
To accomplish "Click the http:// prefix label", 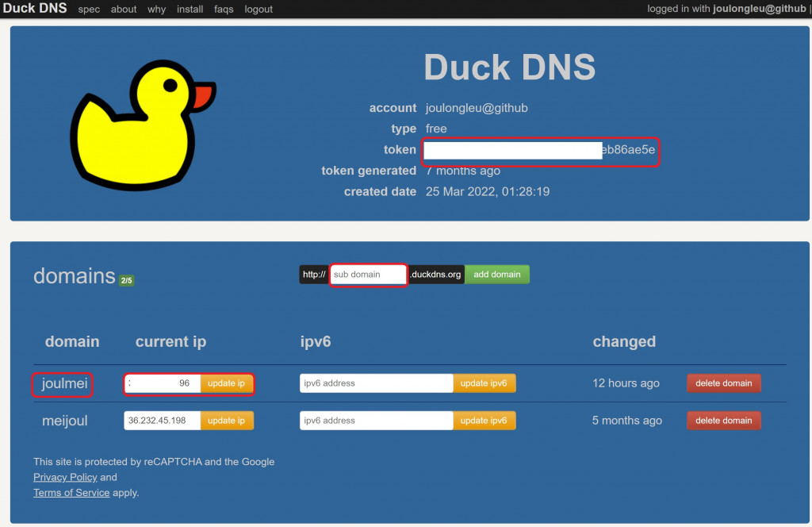I will click(314, 275).
